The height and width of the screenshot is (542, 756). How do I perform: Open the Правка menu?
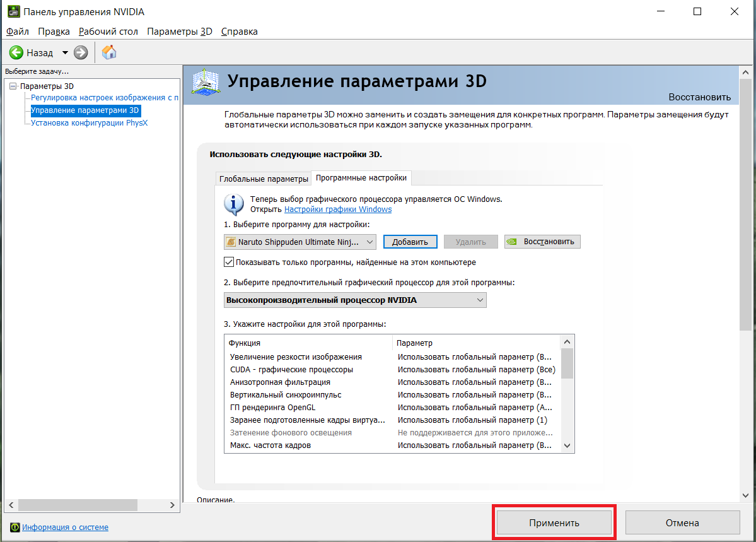[x=54, y=32]
